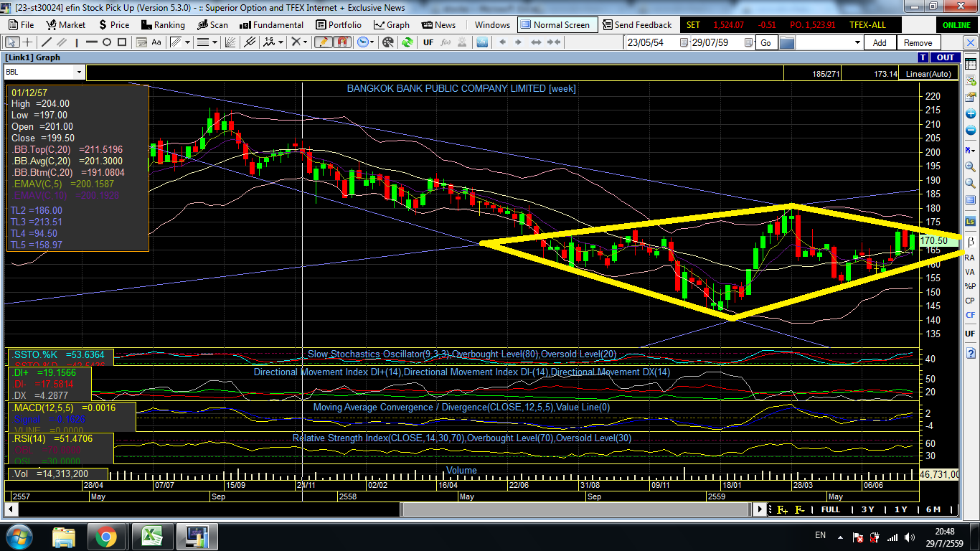Expand the clock tool dropdown arrow
This screenshot has width=980, height=551.
coord(372,42)
